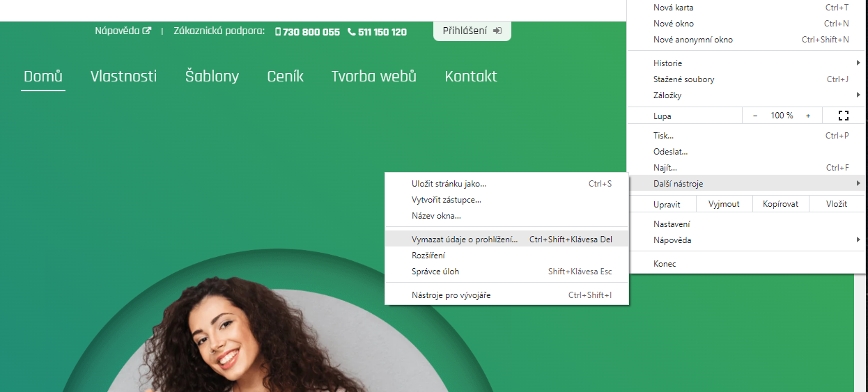Viewport: 868px width, 392px height.
Task: Go to the Šablony page
Action: coord(212,76)
